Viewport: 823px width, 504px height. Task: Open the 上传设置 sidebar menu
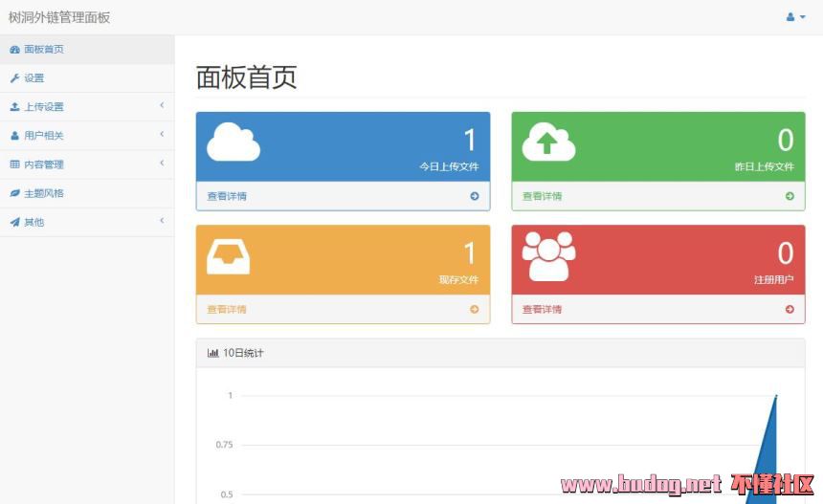(87, 107)
